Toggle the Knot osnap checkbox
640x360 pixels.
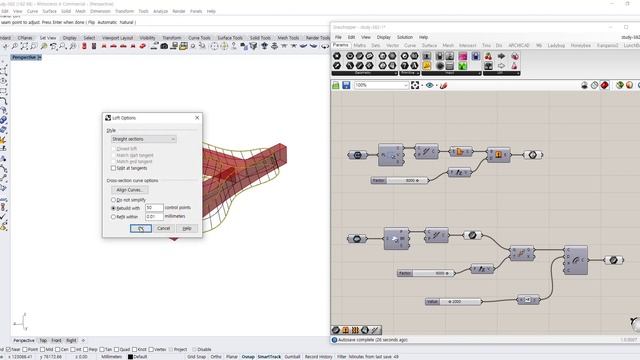(134, 349)
